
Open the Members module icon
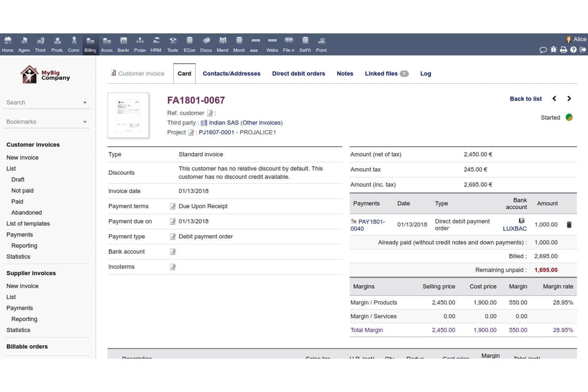[x=222, y=44]
